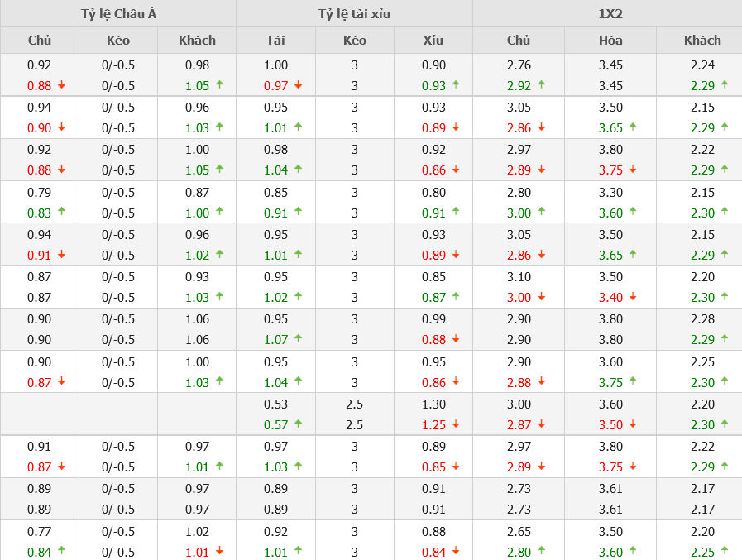The height and width of the screenshot is (560, 742).
Task: Click the green up arrow next to 1.07
Action: 298,338
